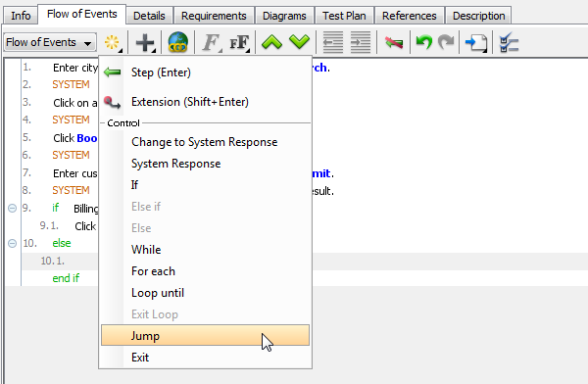Click the end if keyword
Image resolution: width=588 pixels, height=384 pixels.
(66, 278)
